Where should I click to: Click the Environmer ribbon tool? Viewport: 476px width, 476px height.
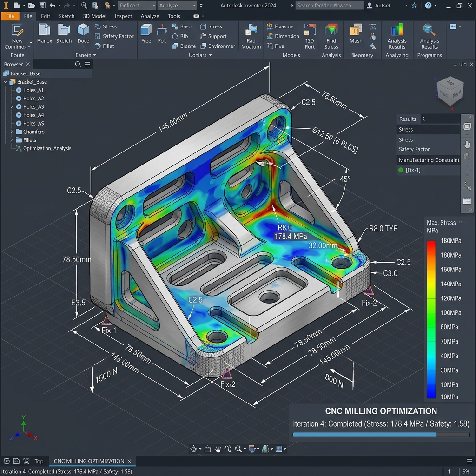218,46
